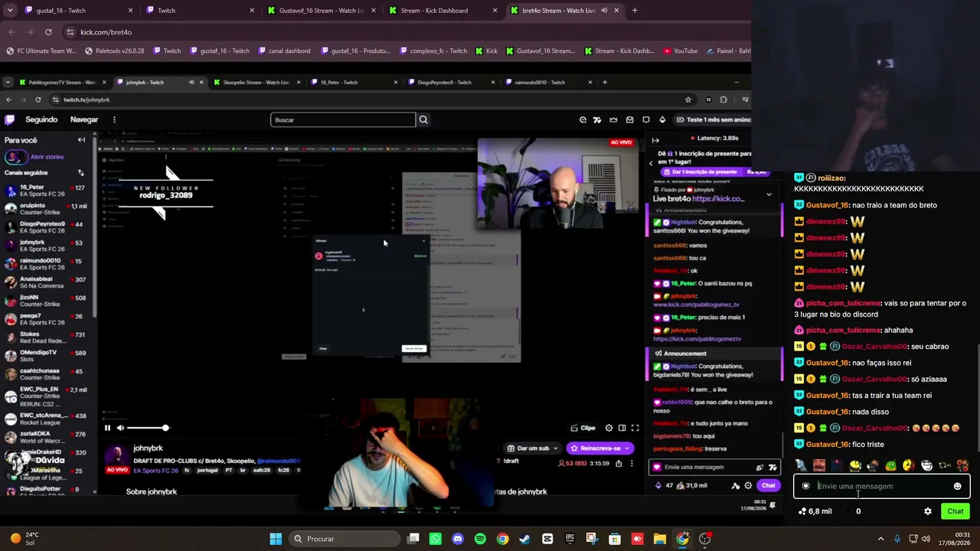Open the YouTube bookmark
Image resolution: width=980 pixels, height=551 pixels.
(681, 51)
